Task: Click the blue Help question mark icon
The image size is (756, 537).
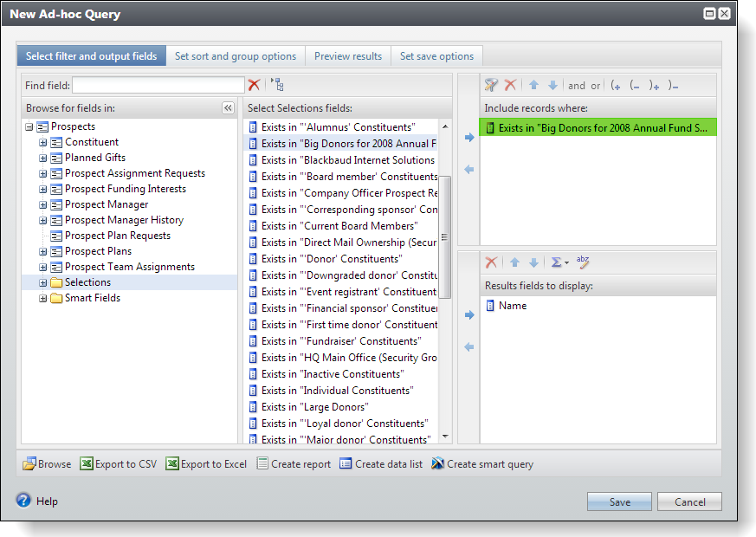Action: click(23, 501)
